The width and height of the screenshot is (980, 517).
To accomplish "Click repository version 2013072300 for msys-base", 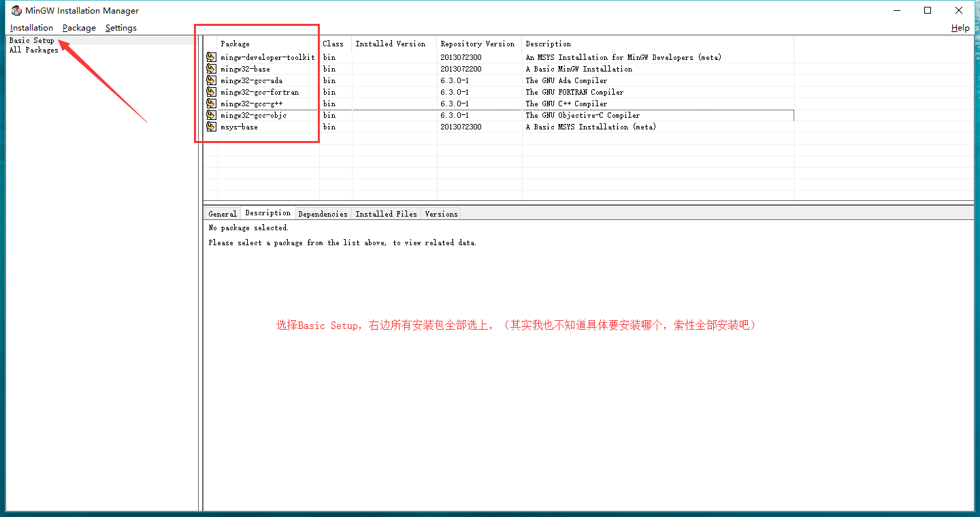I will point(461,127).
